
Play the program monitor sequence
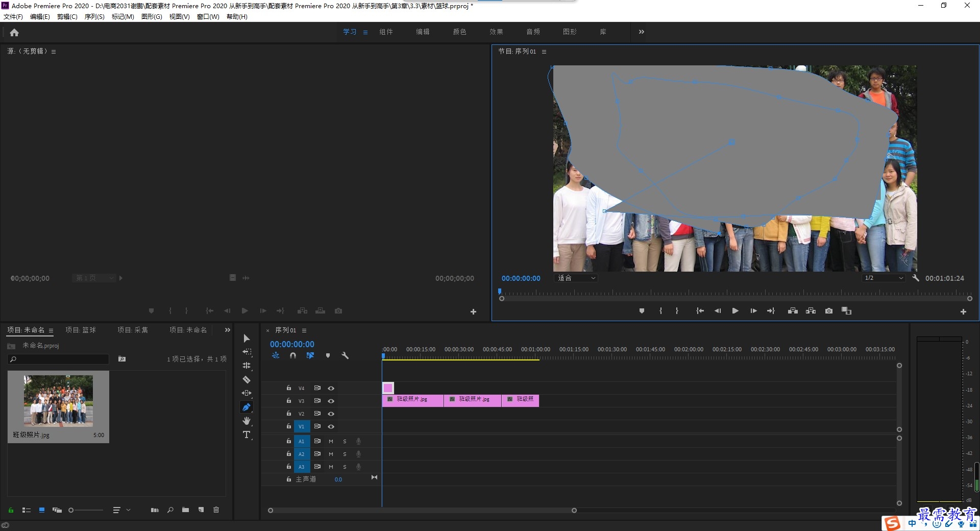click(735, 310)
